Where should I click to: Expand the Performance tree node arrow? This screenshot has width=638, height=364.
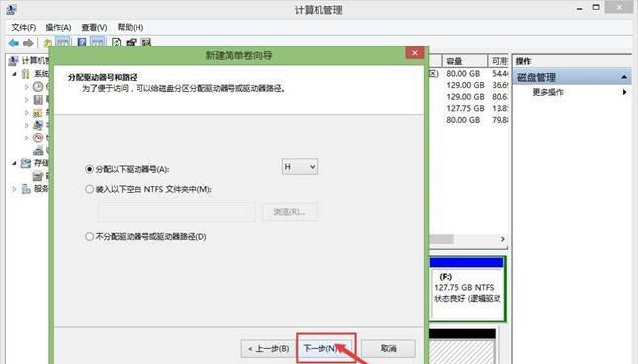27,137
